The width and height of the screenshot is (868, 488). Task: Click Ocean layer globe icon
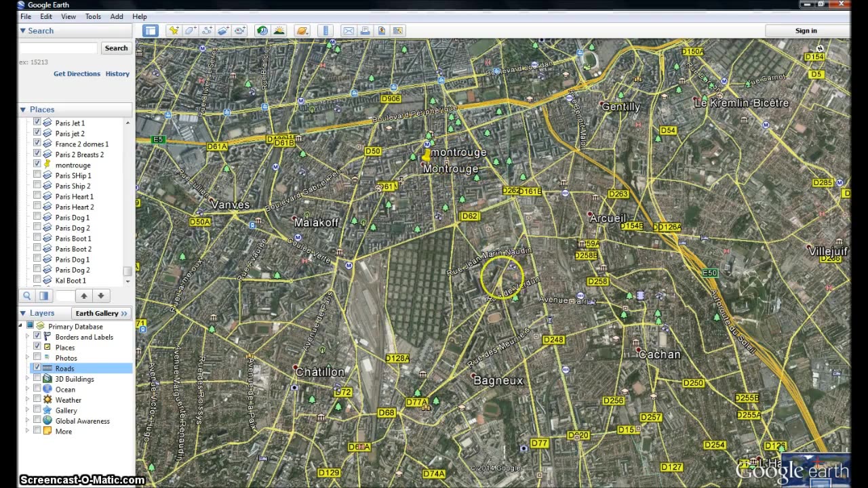[47, 389]
